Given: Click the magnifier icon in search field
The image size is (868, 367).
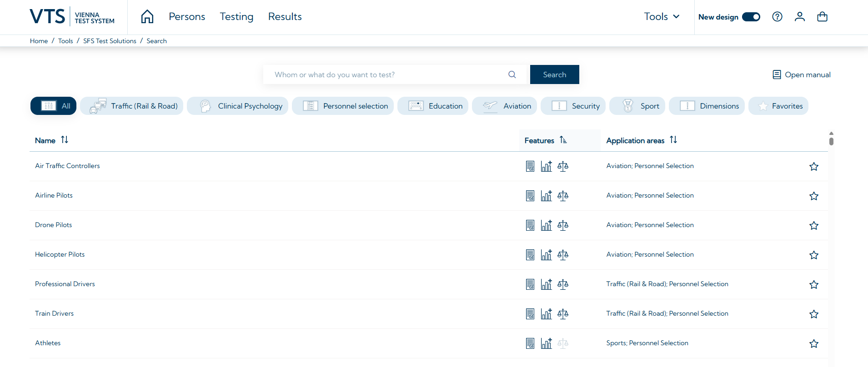Looking at the screenshot, I should click(x=512, y=74).
